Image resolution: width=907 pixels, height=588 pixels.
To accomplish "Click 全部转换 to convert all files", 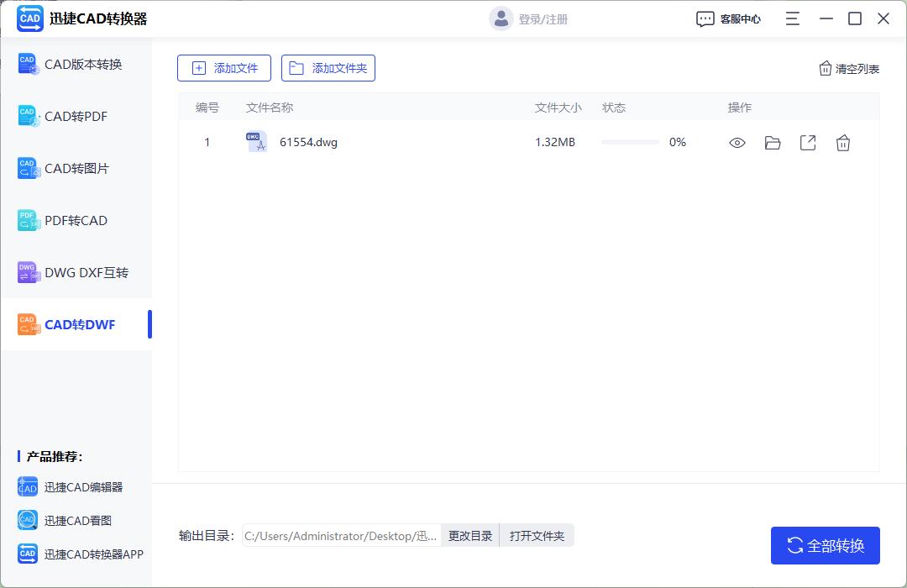I will [826, 545].
